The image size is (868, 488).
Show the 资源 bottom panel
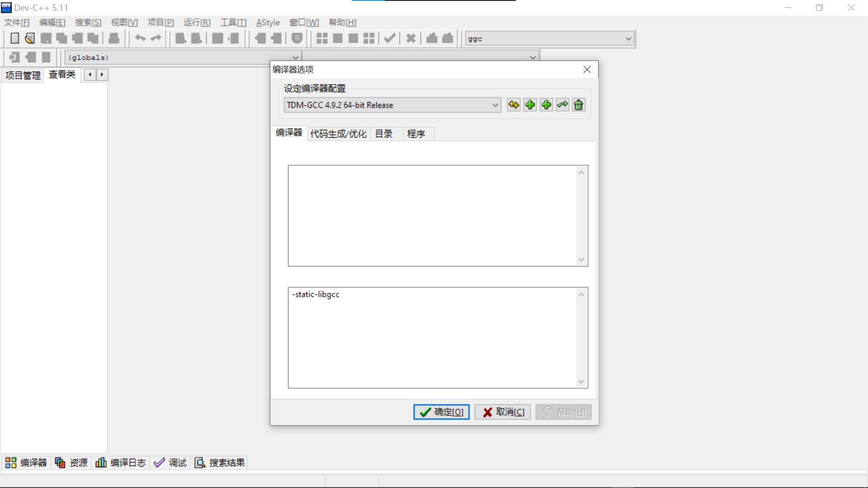tap(71, 463)
